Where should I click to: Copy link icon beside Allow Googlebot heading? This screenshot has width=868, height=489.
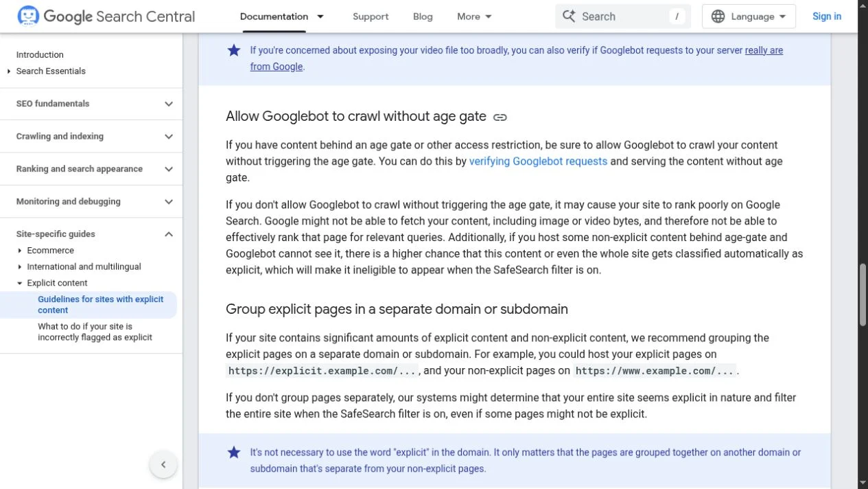click(500, 117)
